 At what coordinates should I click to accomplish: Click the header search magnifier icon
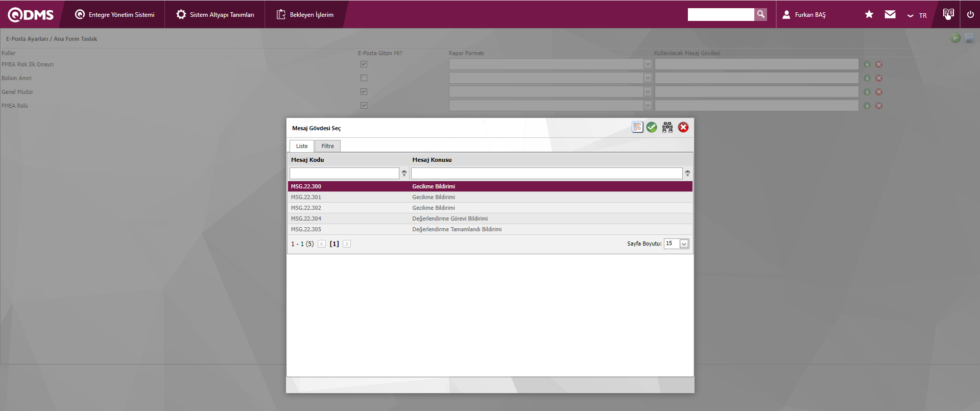(761, 14)
